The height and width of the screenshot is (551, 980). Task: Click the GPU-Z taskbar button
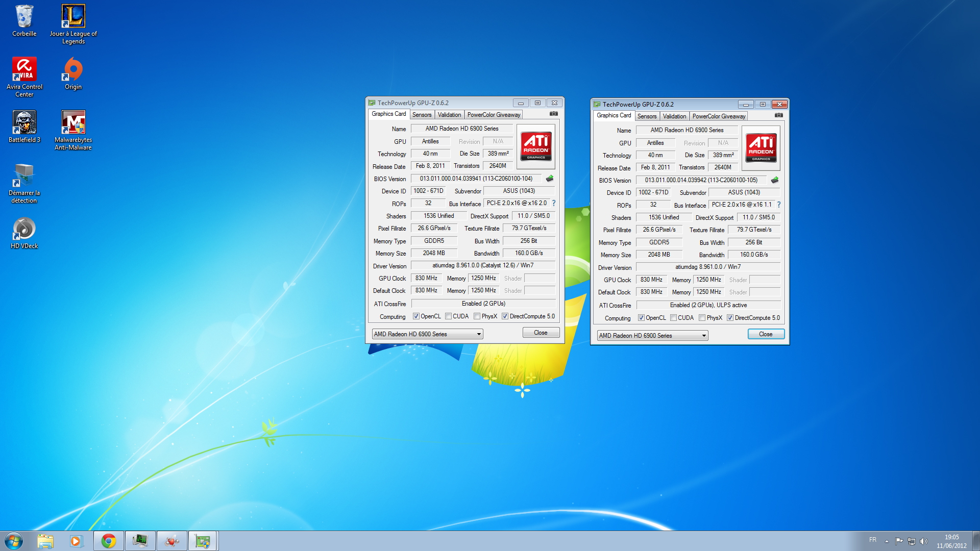[x=203, y=541]
